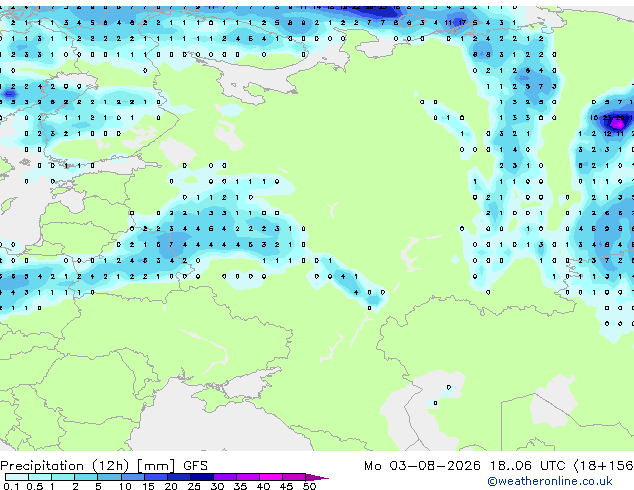Viewport: 634px width, 490px height.
Task: Click the '10' legend scale label
Action: [125, 486]
